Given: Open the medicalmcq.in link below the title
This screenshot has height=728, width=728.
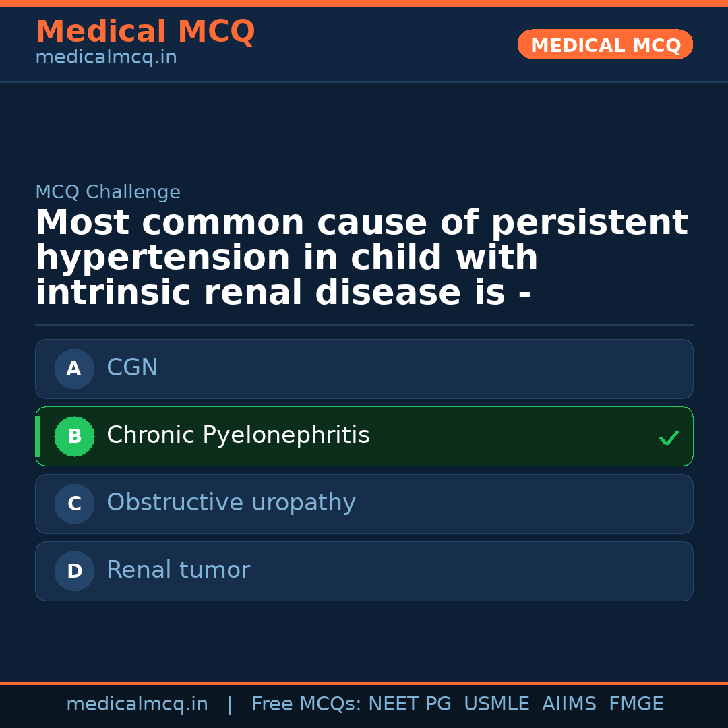Looking at the screenshot, I should tap(106, 58).
